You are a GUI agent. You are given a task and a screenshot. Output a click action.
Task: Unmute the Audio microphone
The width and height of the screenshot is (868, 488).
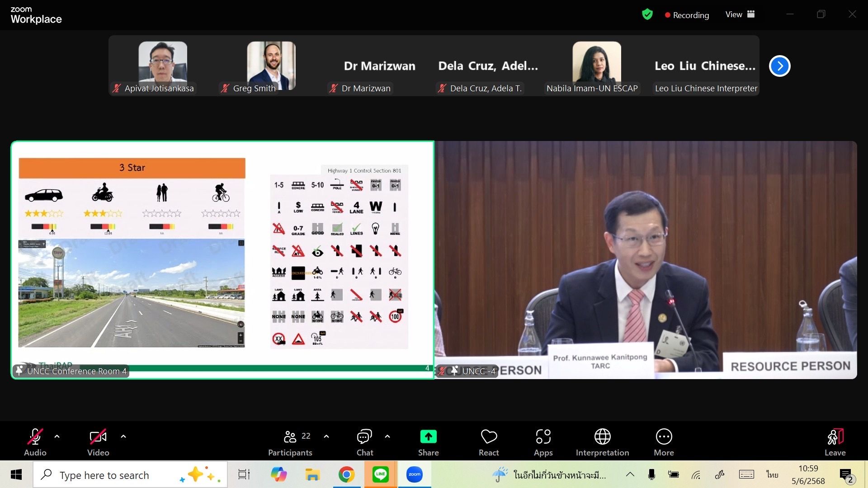click(35, 442)
